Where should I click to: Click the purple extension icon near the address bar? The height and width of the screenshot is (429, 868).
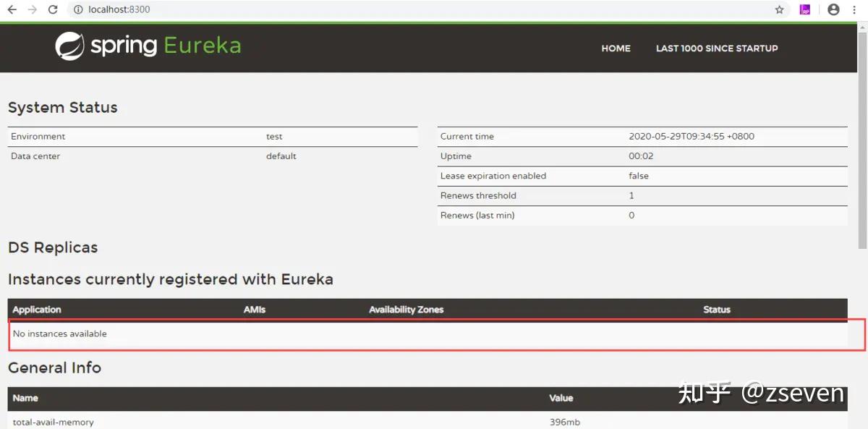tap(804, 9)
